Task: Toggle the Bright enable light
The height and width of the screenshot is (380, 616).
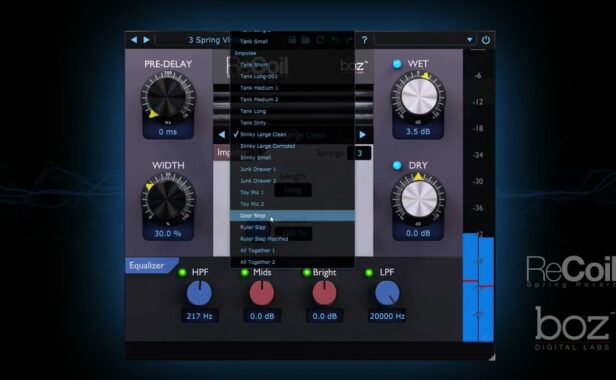Action: tap(306, 272)
